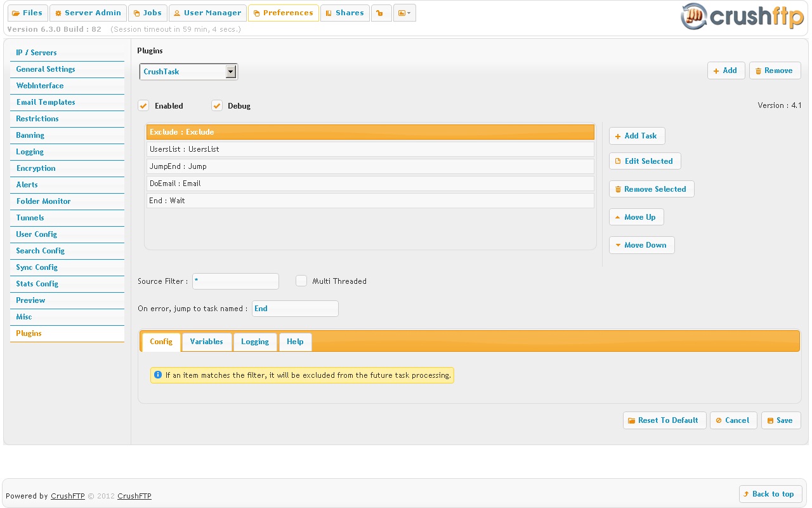Click the CrushFTP link after © 2012
The height and width of the screenshot is (508, 812).
pos(134,497)
